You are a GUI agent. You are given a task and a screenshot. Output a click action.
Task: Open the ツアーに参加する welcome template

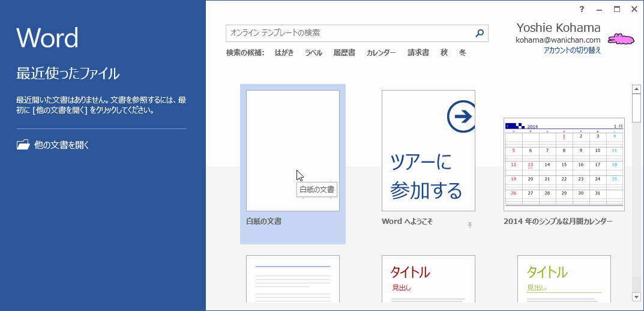tap(429, 151)
